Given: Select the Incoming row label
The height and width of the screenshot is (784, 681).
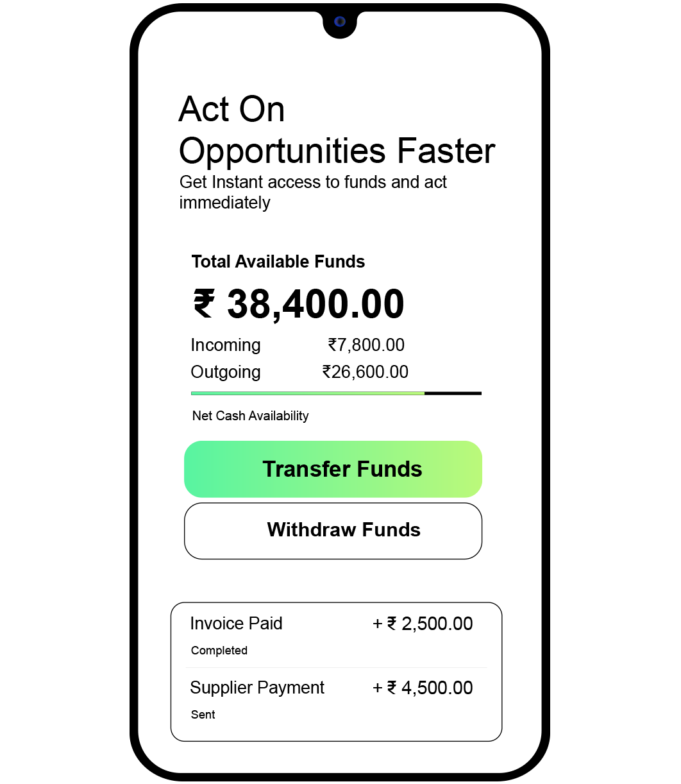Looking at the screenshot, I should [x=226, y=345].
